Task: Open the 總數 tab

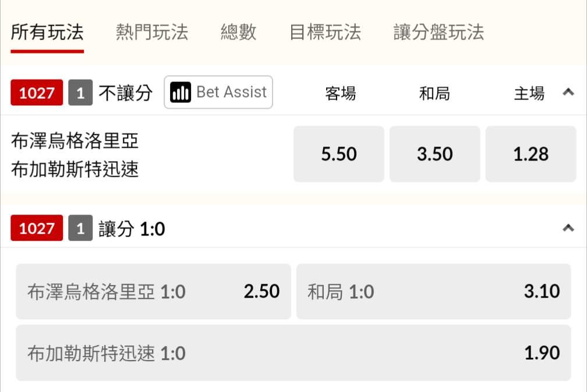Action: [x=239, y=32]
